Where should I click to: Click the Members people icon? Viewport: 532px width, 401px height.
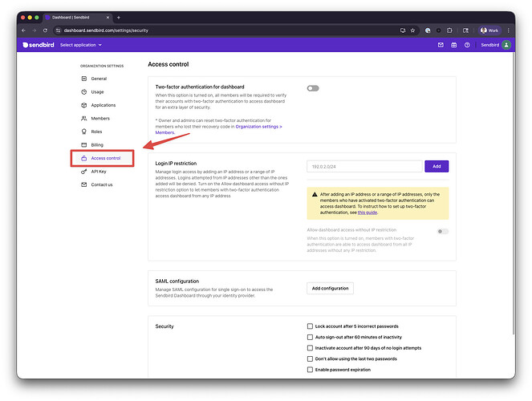83,119
